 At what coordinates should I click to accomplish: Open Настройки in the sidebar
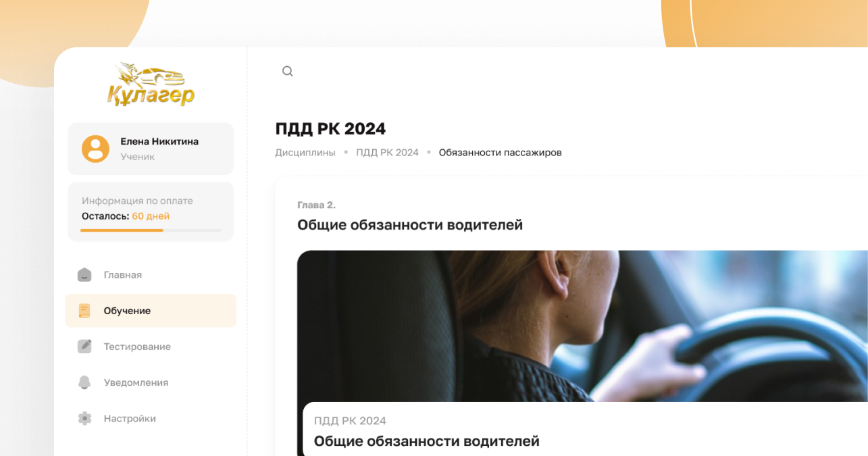coord(151,418)
